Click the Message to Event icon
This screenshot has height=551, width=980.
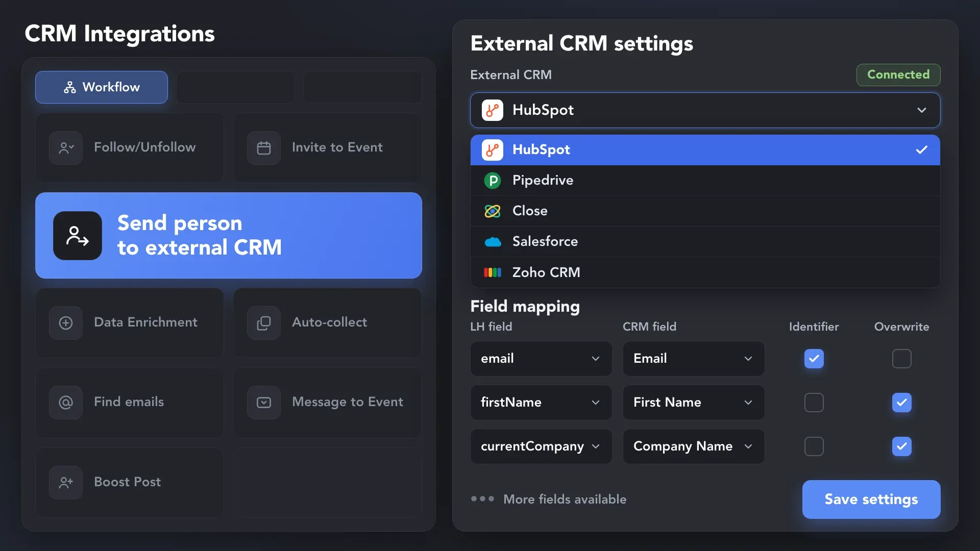(x=264, y=403)
